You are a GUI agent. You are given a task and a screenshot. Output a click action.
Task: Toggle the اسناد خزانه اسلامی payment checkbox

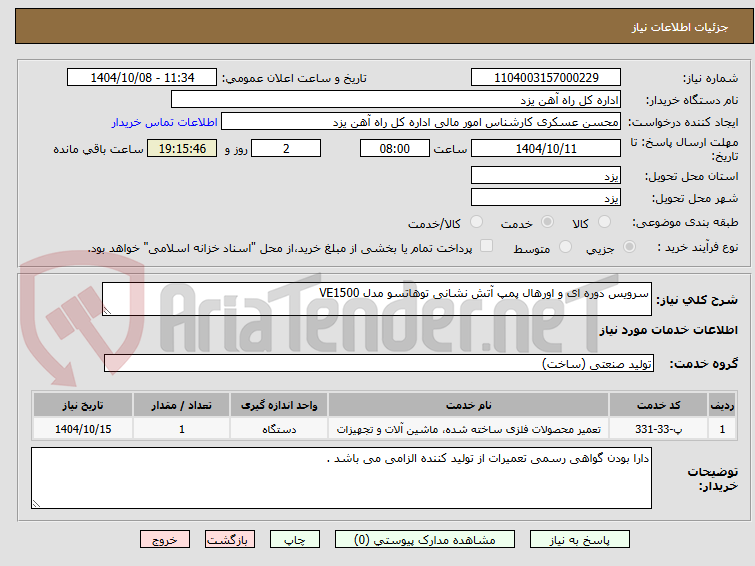click(487, 246)
